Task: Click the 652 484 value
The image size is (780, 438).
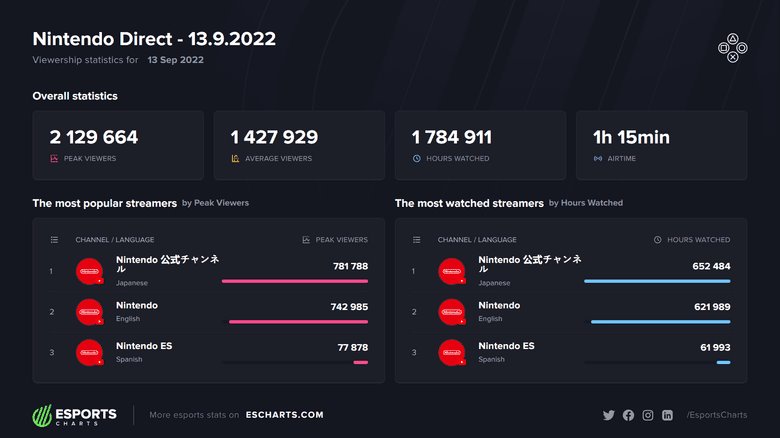Action: 711,266
